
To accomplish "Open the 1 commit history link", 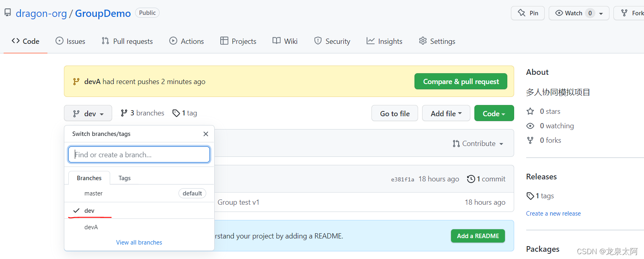I will [x=486, y=179].
